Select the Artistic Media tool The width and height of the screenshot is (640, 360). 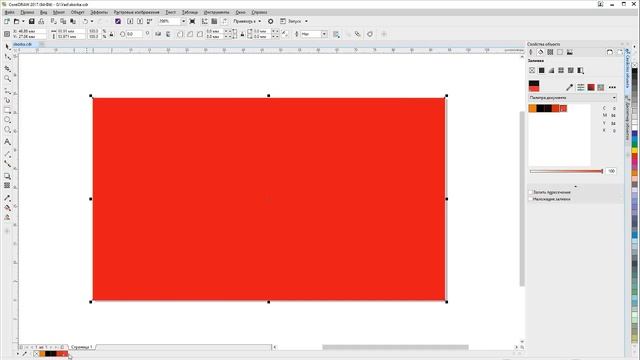pos(7,100)
